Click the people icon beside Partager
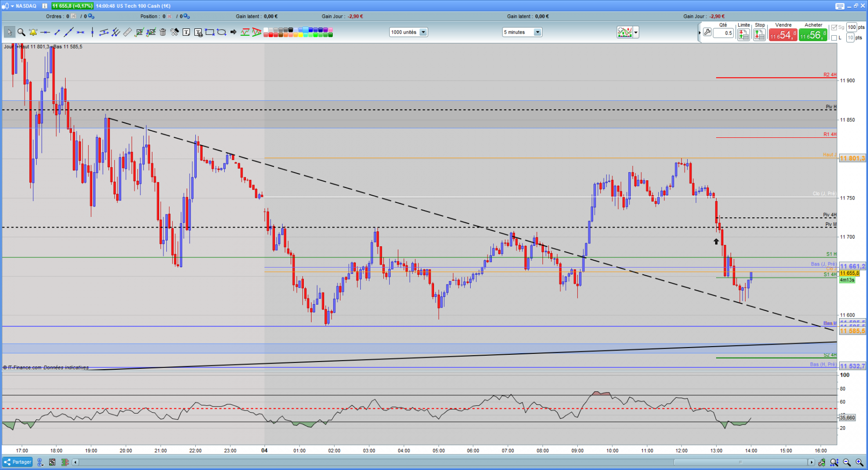Viewport: 868px width, 470px height. (40, 462)
